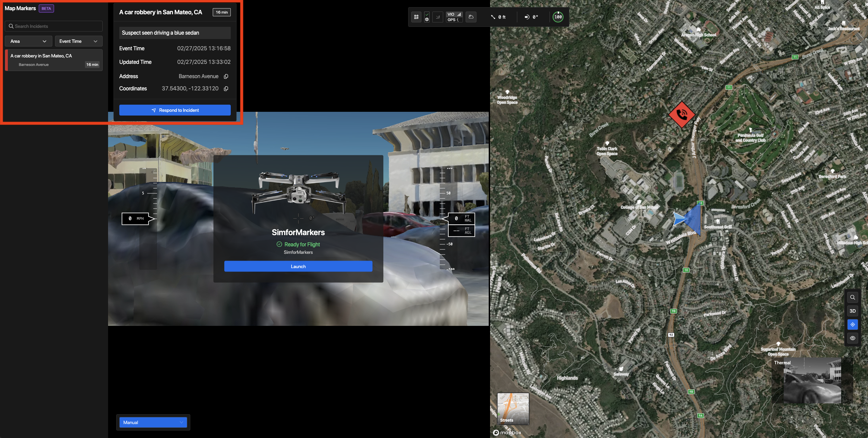This screenshot has height=438, width=868.
Task: Click the no-signal cellular status icon
Action: (x=438, y=17)
